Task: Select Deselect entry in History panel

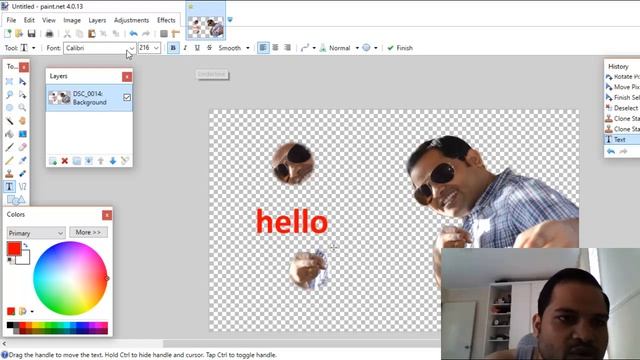Action: click(x=622, y=108)
